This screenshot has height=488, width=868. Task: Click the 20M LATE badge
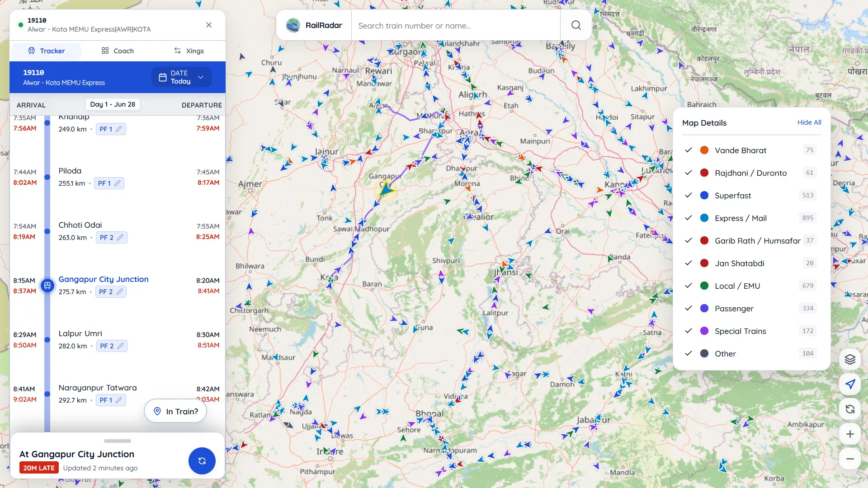[x=39, y=468]
